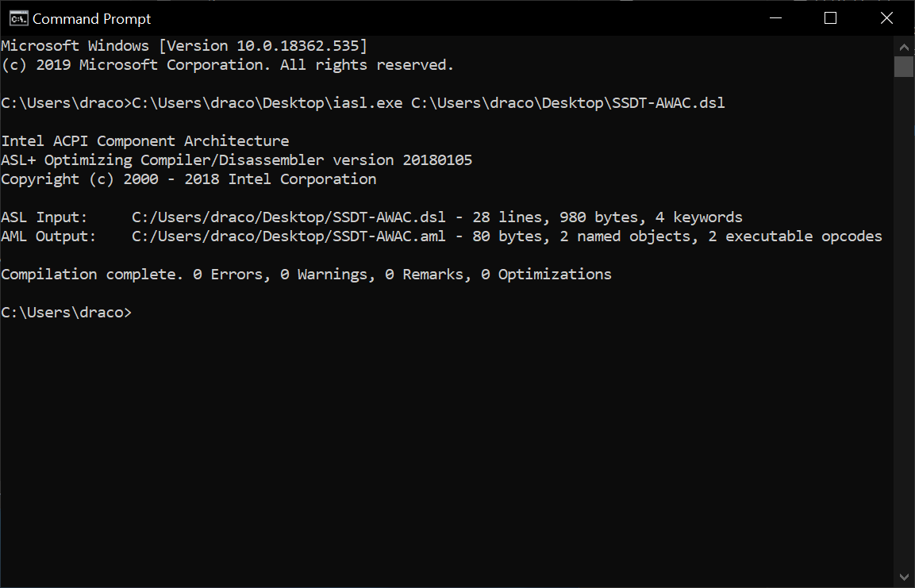Close the Command Prompt window
This screenshot has height=588, width=915.
coord(886,18)
